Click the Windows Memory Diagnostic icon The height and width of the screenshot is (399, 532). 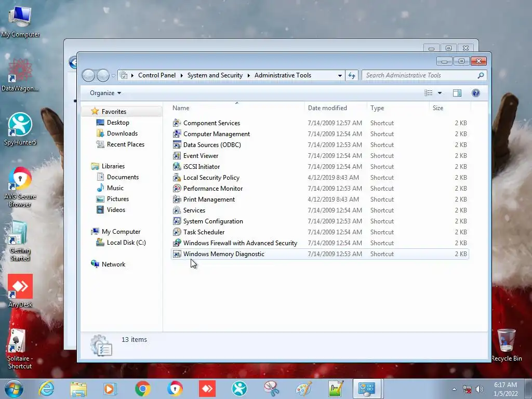(x=177, y=254)
